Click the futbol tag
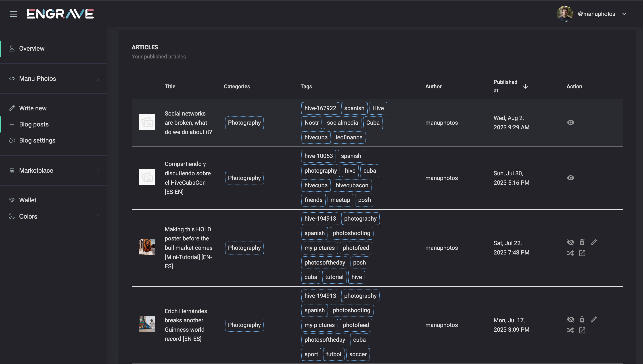The image size is (643, 364). [x=334, y=354]
